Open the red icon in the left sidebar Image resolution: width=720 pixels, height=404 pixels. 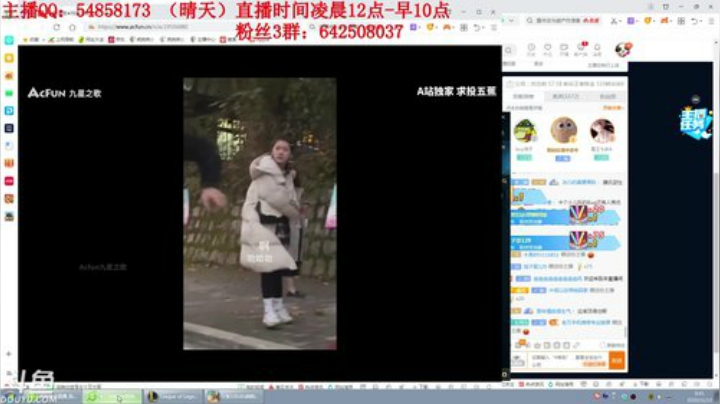click(x=9, y=181)
